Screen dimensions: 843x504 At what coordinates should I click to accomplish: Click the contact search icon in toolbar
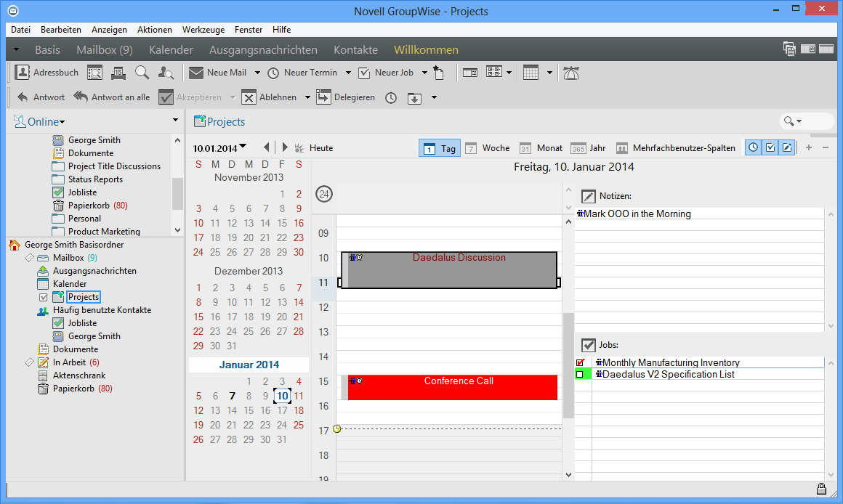166,73
